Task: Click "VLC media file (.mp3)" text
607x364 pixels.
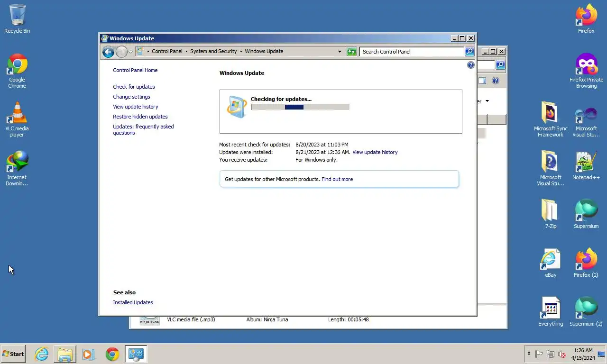Action: click(191, 319)
